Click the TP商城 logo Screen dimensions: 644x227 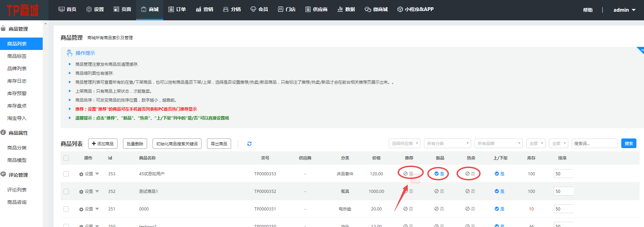tap(22, 10)
